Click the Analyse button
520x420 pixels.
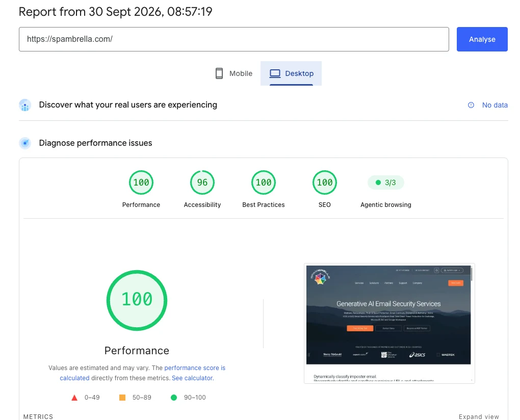[482, 39]
